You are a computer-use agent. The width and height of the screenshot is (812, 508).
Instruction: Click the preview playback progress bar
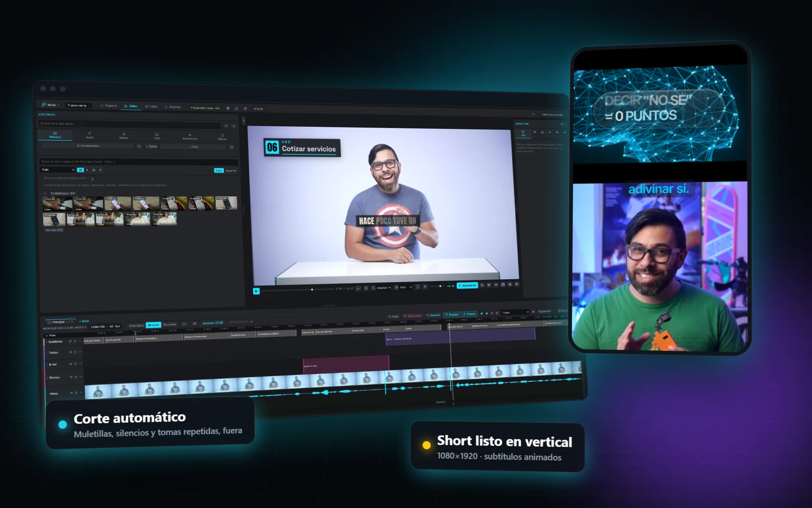click(298, 289)
